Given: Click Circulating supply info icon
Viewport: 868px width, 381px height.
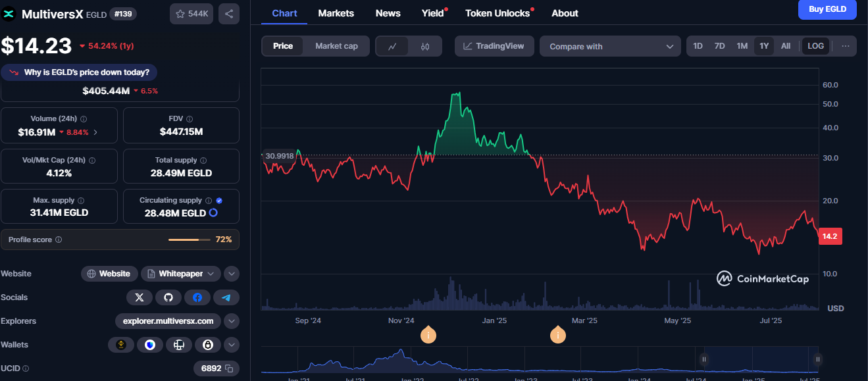Looking at the screenshot, I should coord(208,201).
